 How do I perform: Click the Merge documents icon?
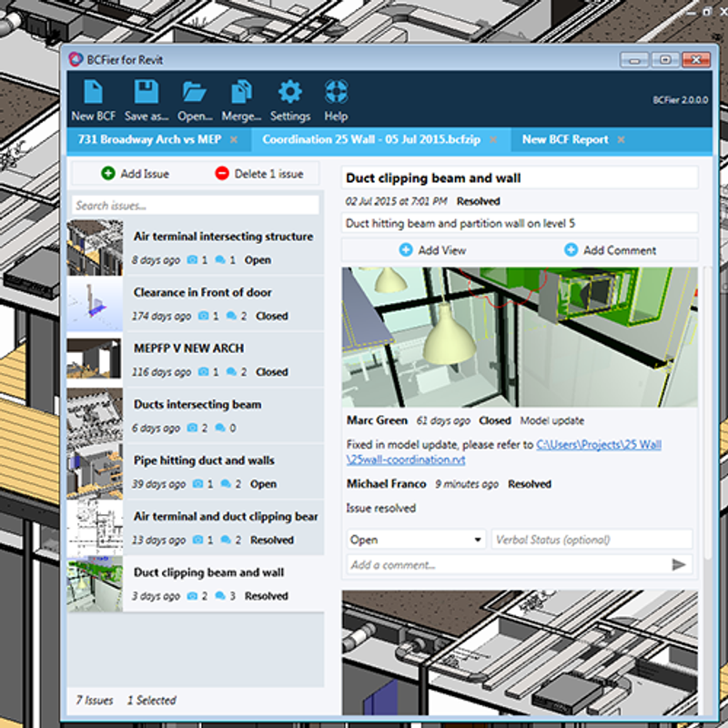pos(241,92)
